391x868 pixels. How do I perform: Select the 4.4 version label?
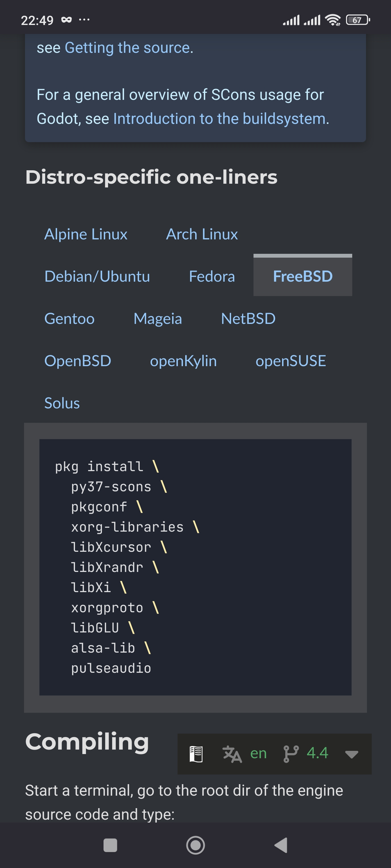(317, 753)
